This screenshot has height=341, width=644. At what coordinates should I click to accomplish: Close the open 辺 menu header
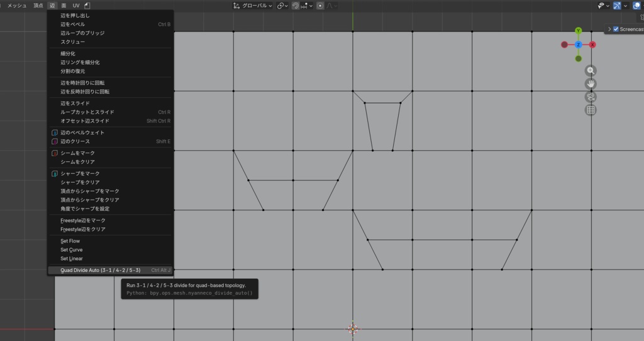pos(52,6)
